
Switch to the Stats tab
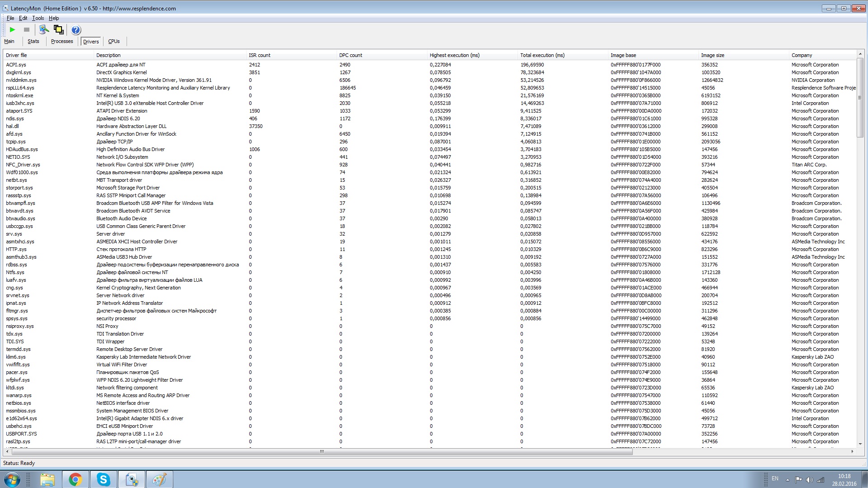(33, 41)
